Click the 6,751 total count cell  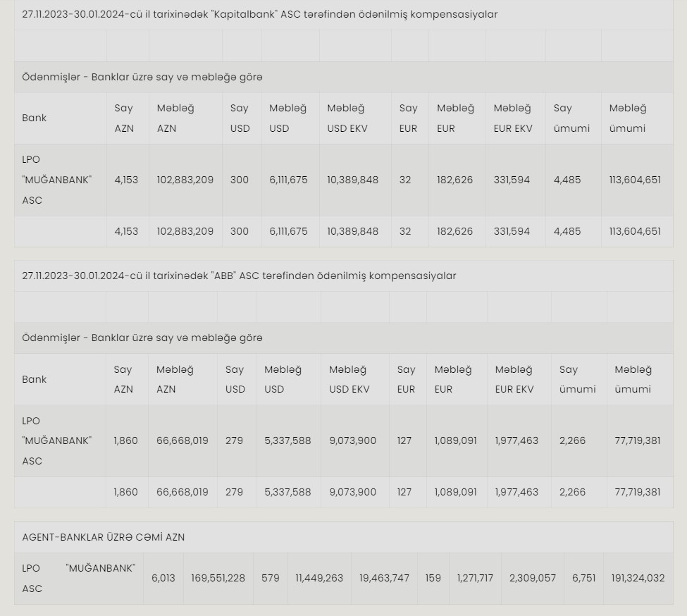[x=583, y=578]
